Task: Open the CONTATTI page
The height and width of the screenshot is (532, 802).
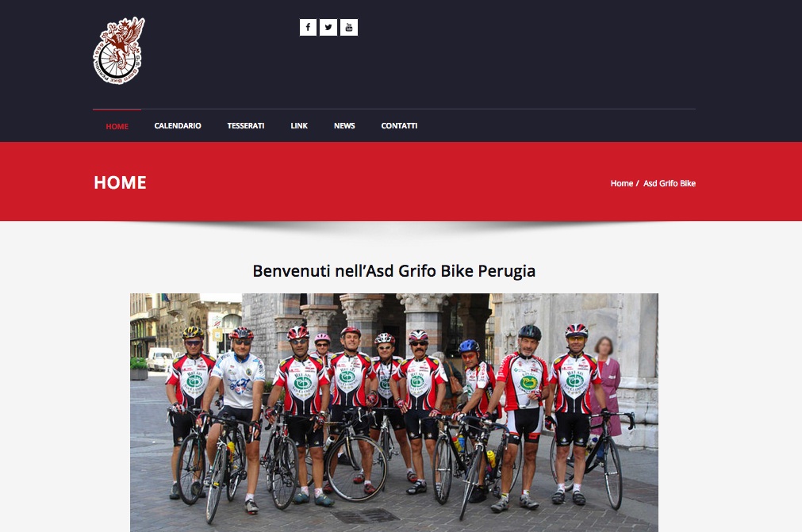Action: [x=399, y=126]
